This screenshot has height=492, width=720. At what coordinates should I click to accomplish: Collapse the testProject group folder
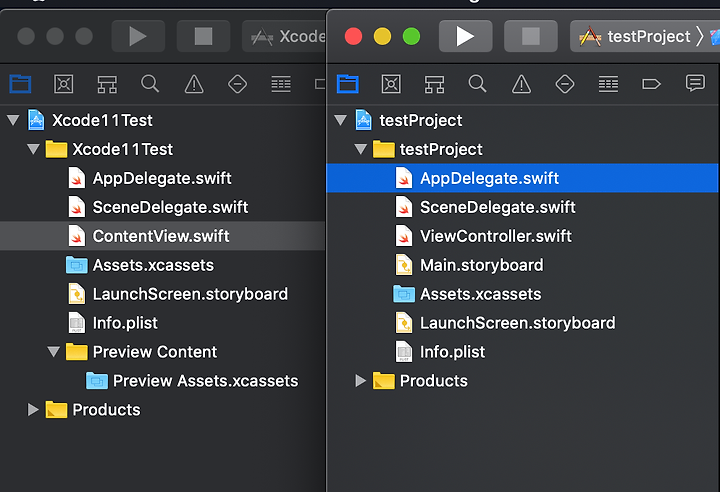pos(360,149)
